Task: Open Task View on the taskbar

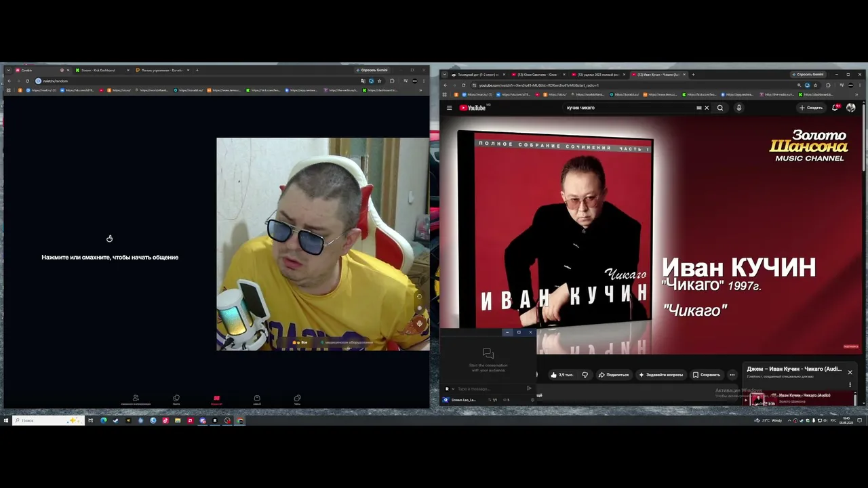Action: (90, 420)
